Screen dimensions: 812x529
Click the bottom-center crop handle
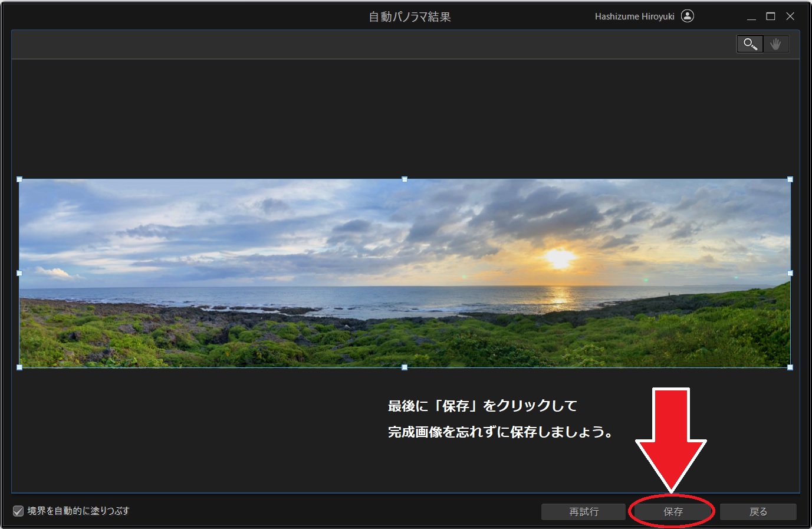(x=405, y=367)
